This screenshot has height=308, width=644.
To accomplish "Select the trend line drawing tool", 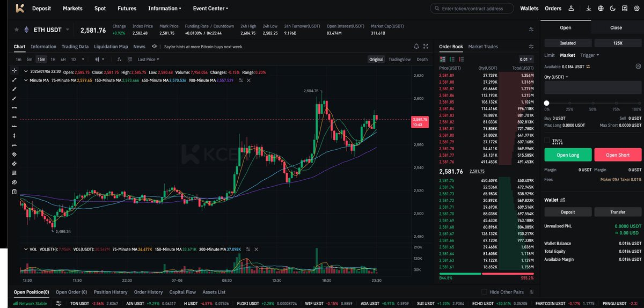I will [14, 80].
